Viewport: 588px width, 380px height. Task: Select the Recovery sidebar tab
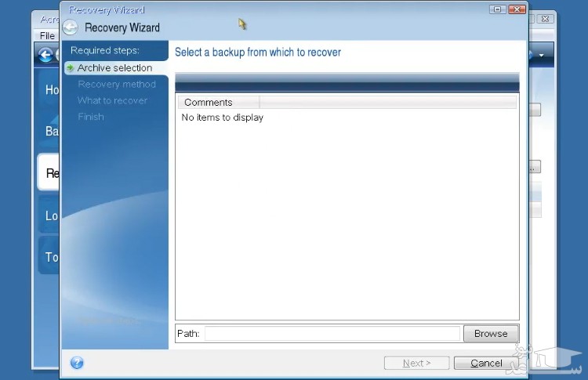tap(51, 173)
